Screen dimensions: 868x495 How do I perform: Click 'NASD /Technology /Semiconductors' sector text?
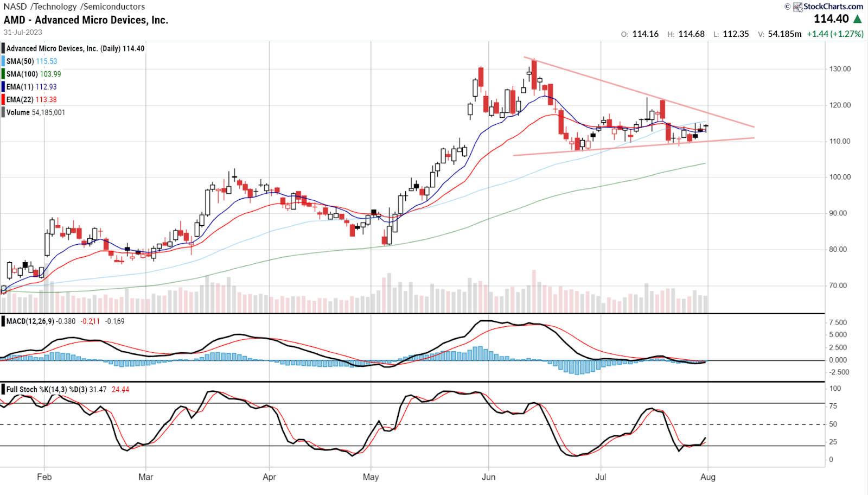click(x=74, y=7)
